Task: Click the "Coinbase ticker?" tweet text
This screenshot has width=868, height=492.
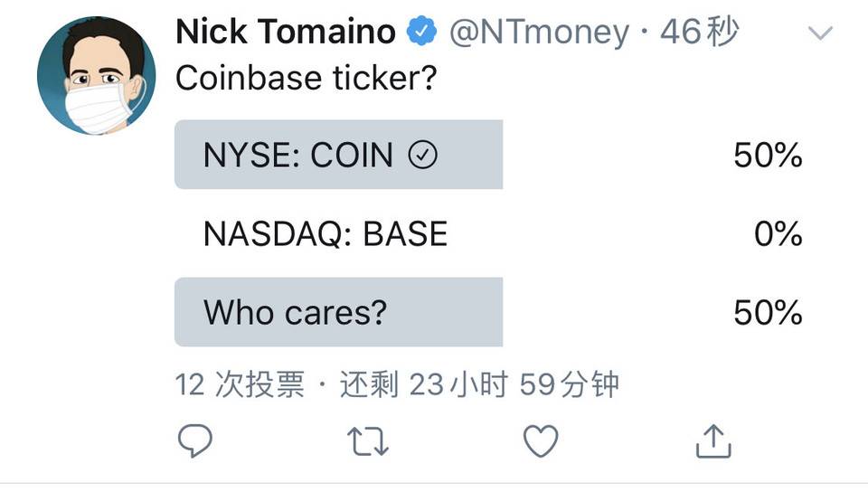Action: tap(306, 78)
